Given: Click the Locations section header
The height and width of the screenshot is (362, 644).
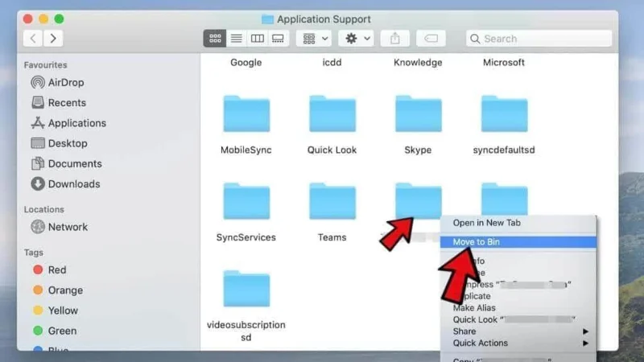Looking at the screenshot, I should point(44,209).
